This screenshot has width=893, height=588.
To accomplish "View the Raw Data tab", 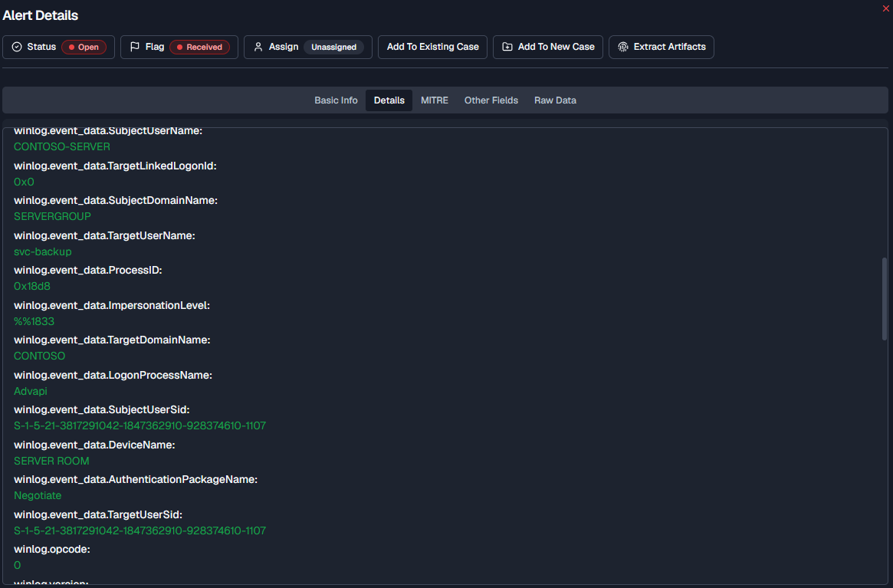I will click(x=555, y=100).
